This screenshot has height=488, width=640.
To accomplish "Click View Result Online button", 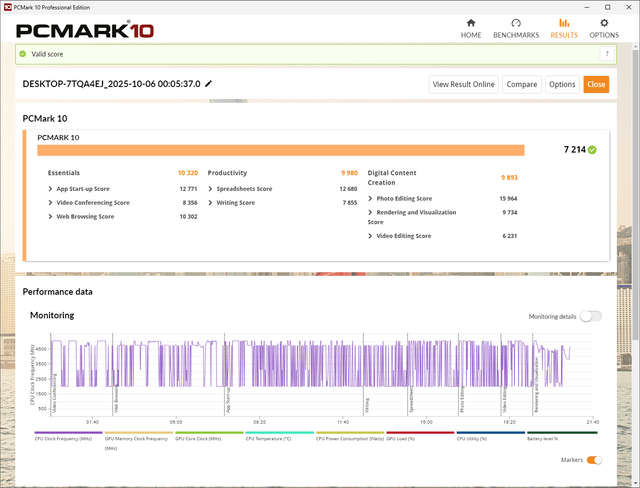I will tap(464, 84).
